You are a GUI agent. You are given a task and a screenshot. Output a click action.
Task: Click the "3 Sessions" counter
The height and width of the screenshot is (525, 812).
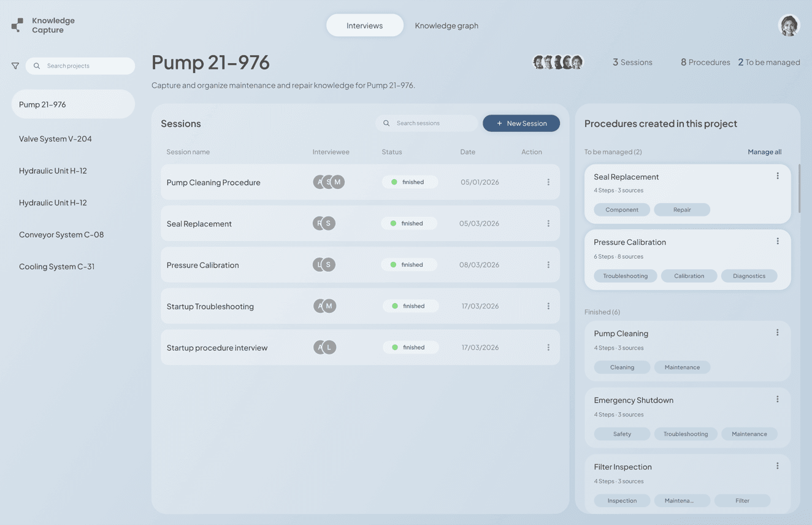coord(632,62)
